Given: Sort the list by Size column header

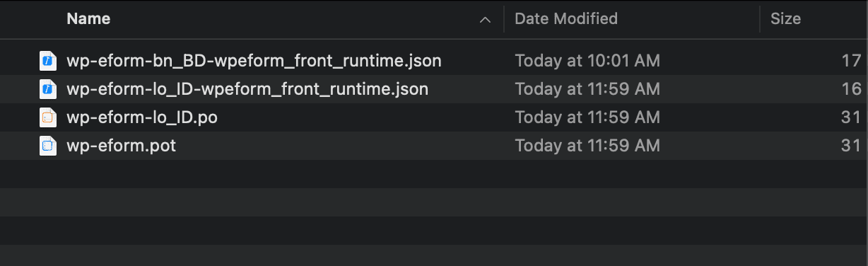Looking at the screenshot, I should tap(785, 19).
